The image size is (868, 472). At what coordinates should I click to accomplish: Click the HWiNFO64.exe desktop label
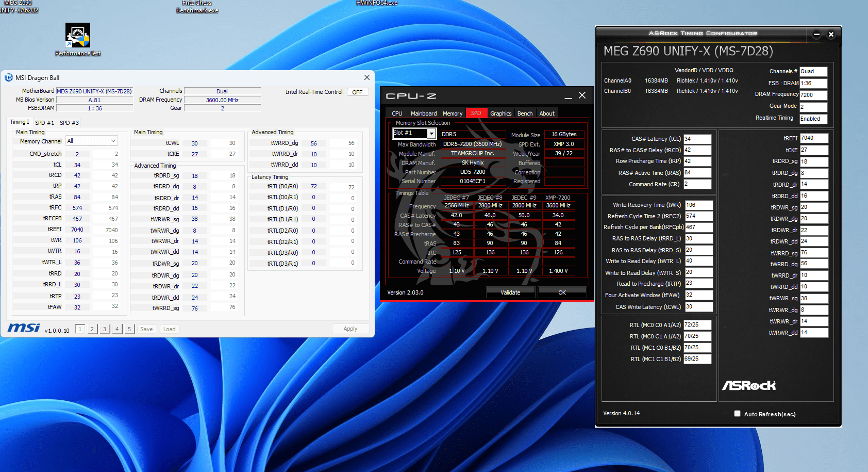(x=377, y=3)
